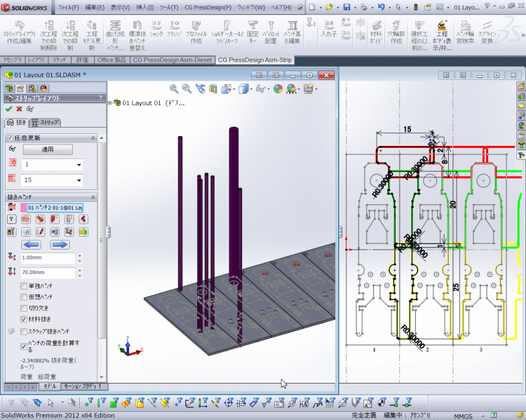The width and height of the screenshot is (526, 420).
Task: Click スプライン変換 ribbon icon
Action: (x=487, y=32)
